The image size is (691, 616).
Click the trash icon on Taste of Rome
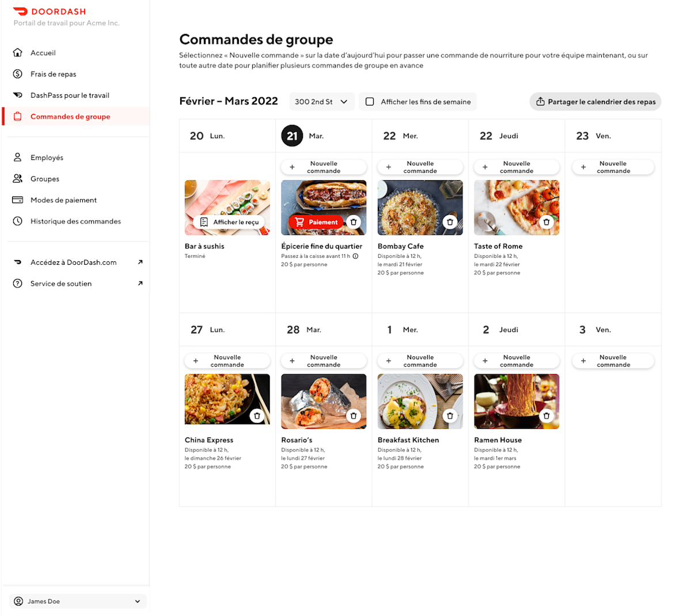click(546, 222)
